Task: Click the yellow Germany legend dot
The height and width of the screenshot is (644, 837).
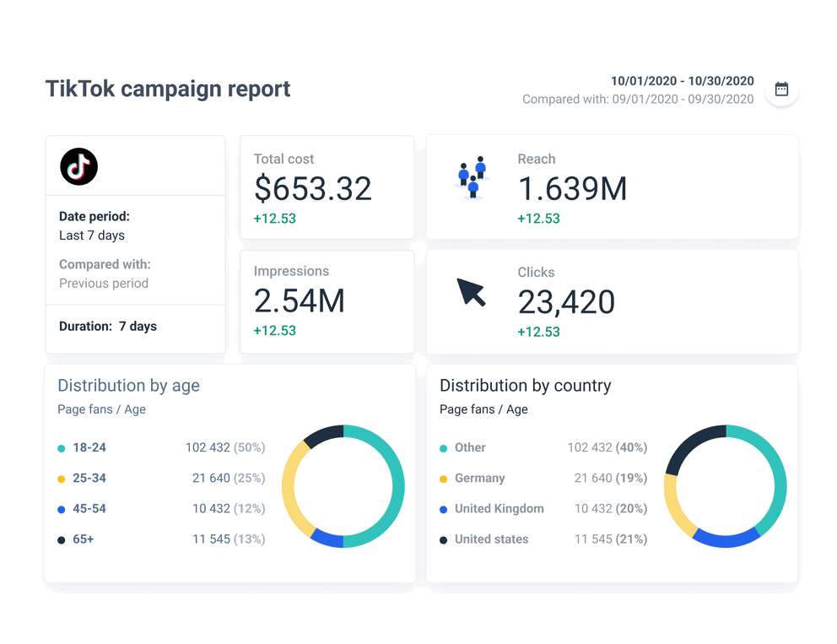Action: (442, 478)
